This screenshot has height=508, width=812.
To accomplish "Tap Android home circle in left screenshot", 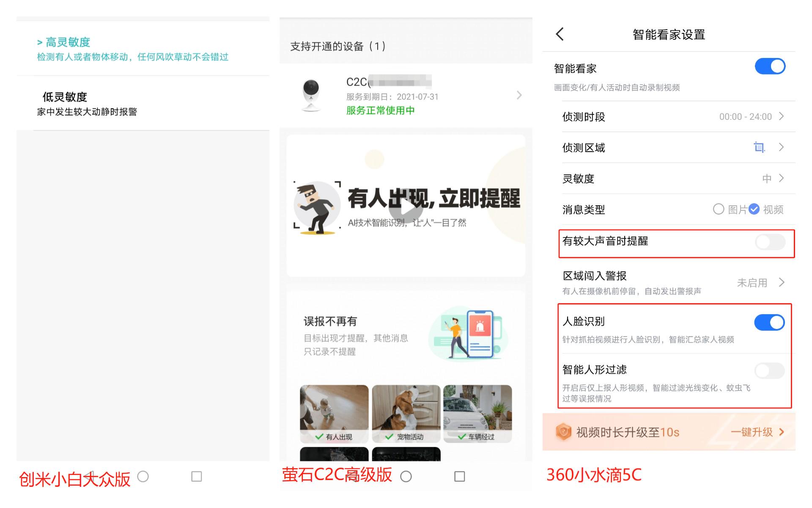I will pos(143,477).
